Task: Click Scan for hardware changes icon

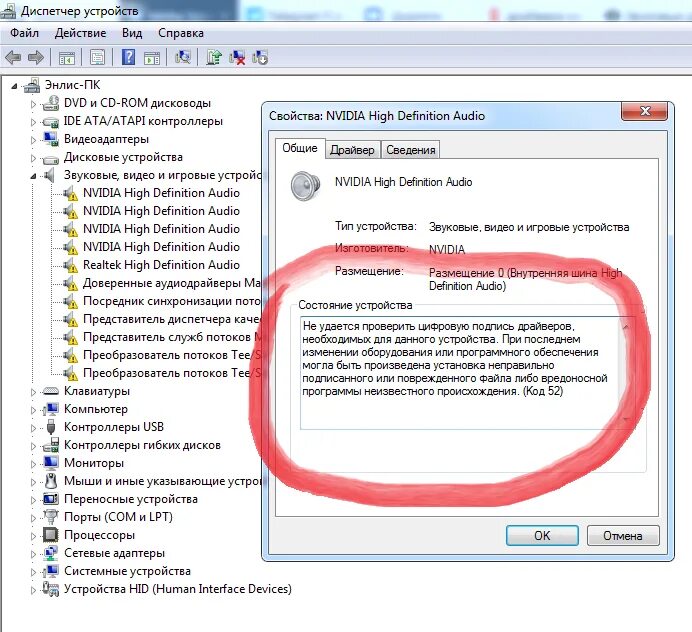Action: tap(183, 57)
